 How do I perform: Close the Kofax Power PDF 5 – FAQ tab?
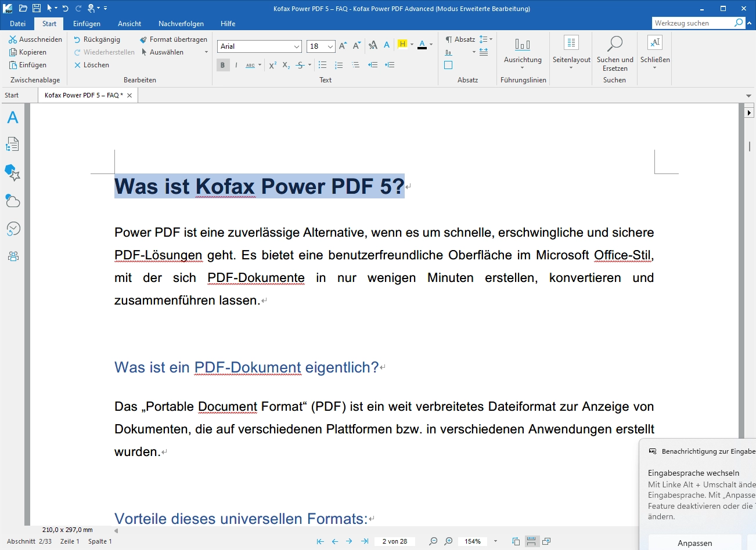click(x=129, y=95)
